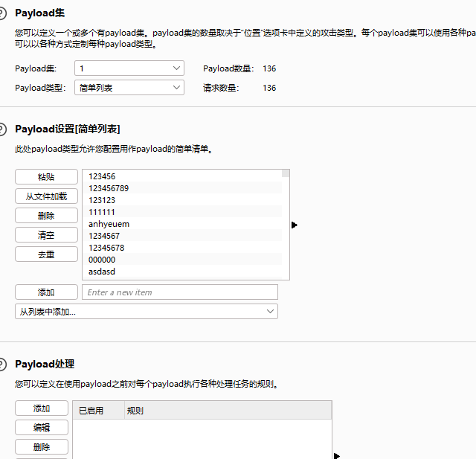Select the 1234567 list entry
476x459 pixels.
182,236
